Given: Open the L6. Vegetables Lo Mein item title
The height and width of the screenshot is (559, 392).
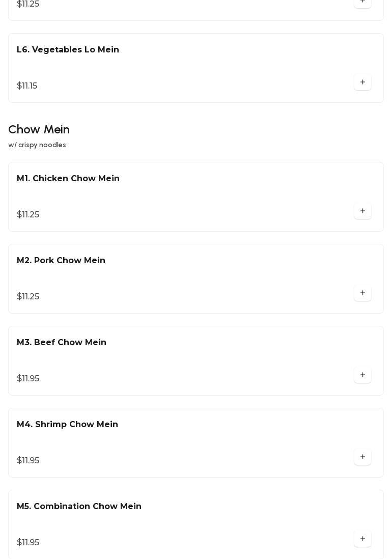Looking at the screenshot, I should click(68, 50).
